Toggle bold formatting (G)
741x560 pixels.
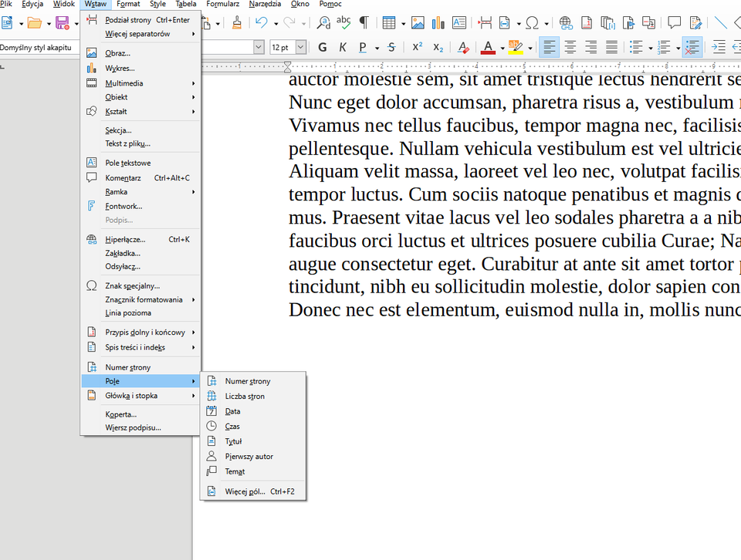(x=323, y=47)
